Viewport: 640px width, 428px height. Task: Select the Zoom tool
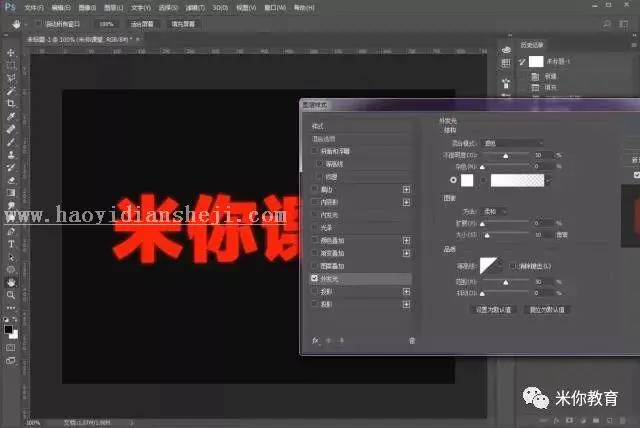click(x=11, y=295)
